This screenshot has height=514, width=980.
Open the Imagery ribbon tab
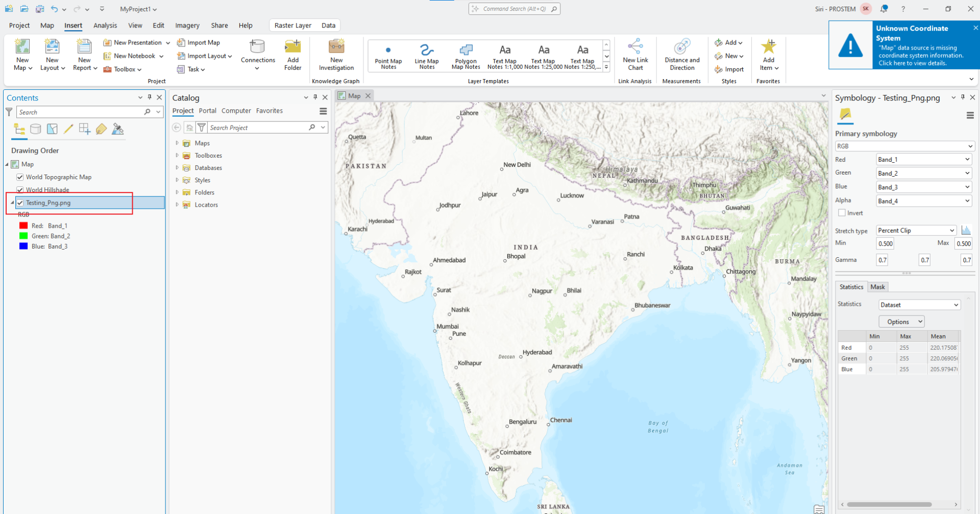187,26
